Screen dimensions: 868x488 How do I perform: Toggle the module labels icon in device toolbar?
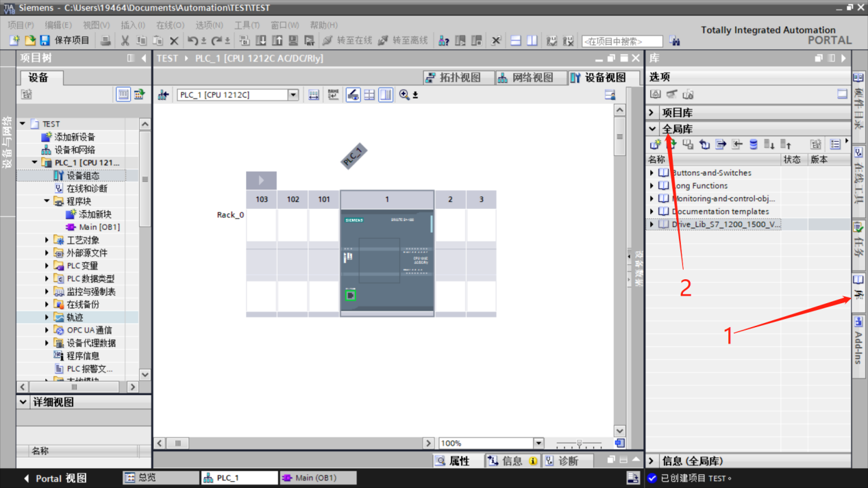point(333,95)
